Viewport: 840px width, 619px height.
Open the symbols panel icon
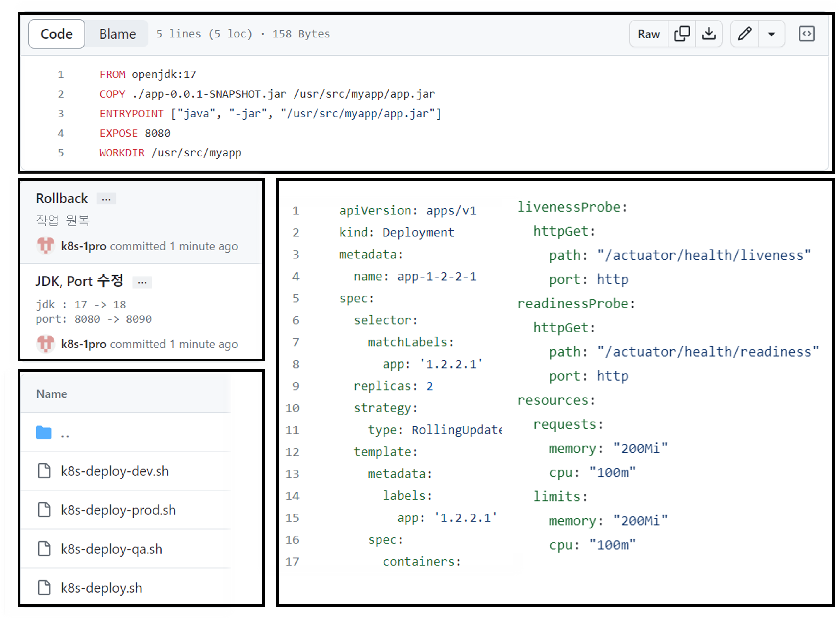pos(806,34)
